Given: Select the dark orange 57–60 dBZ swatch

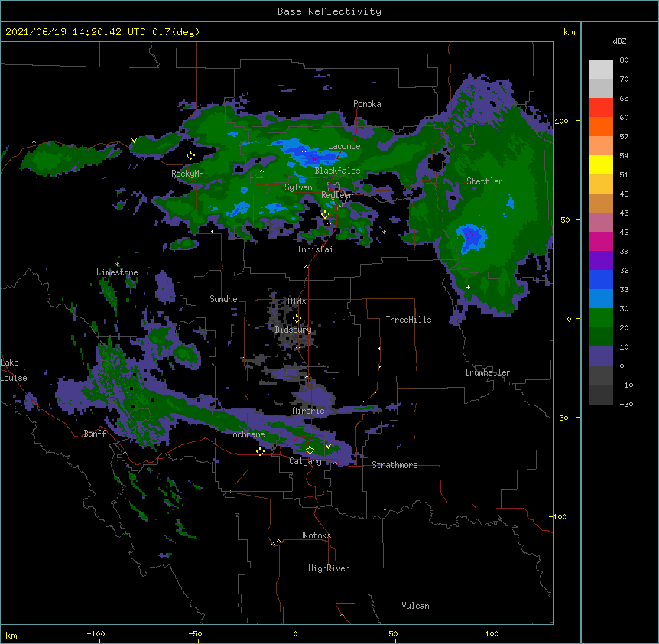Looking at the screenshot, I should pyautogui.click(x=601, y=126).
